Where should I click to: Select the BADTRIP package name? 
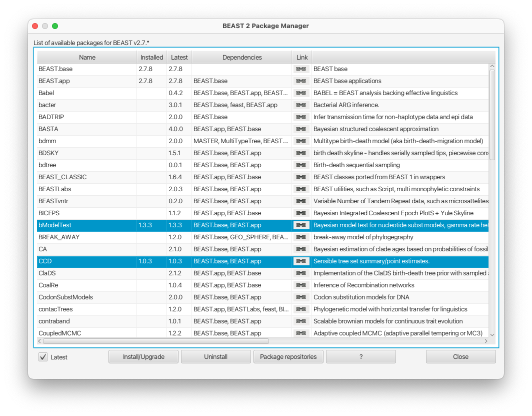(51, 117)
